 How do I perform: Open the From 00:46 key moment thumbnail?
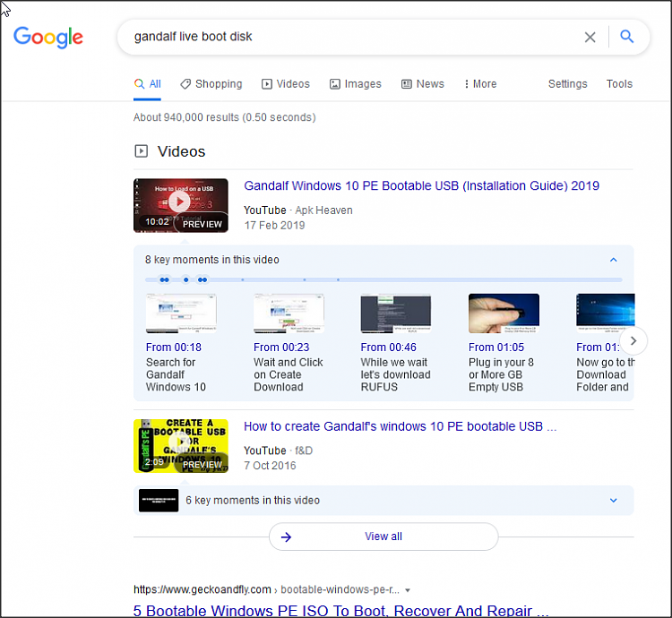click(x=395, y=313)
